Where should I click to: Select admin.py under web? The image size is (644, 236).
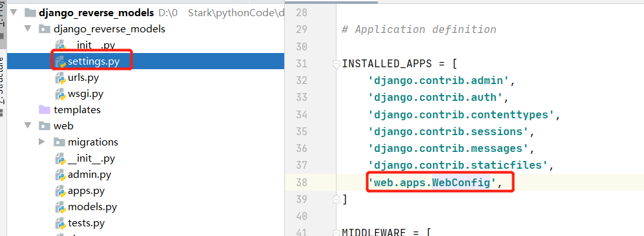[90, 175]
